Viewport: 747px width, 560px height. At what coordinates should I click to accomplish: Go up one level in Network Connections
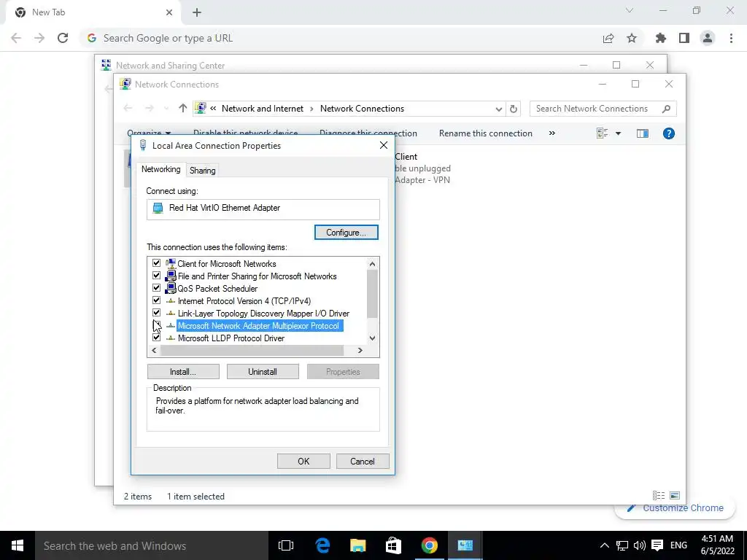tap(183, 109)
